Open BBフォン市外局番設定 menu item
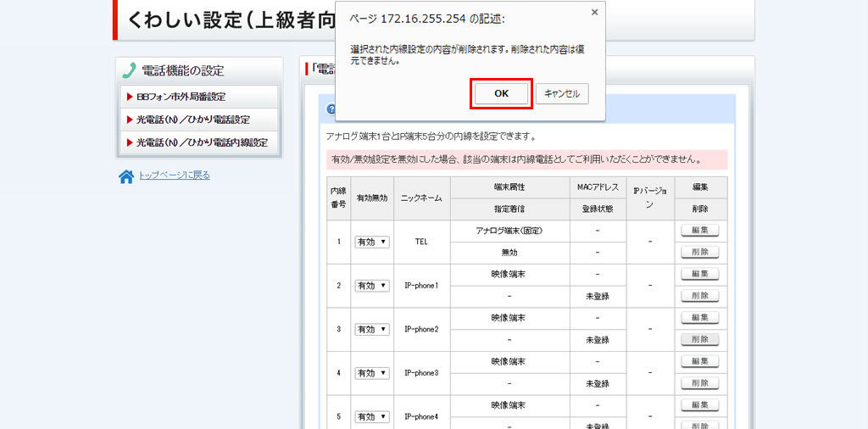The width and height of the screenshot is (868, 429). click(199, 97)
